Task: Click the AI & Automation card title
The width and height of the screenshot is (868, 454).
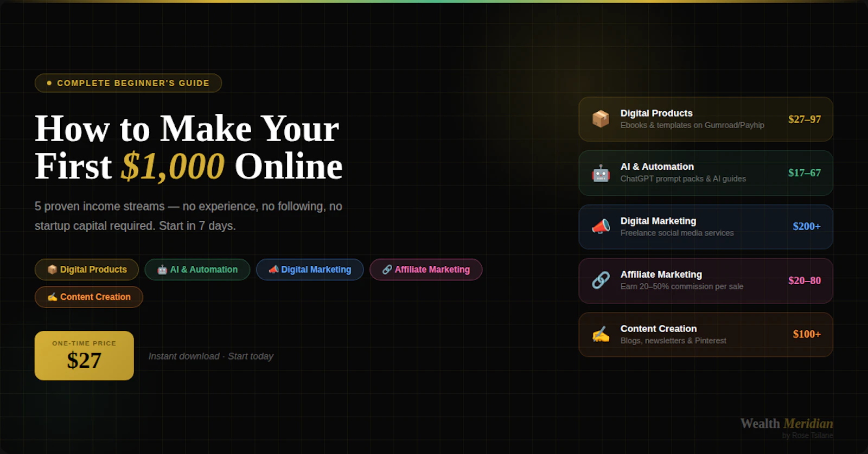Action: tap(657, 167)
